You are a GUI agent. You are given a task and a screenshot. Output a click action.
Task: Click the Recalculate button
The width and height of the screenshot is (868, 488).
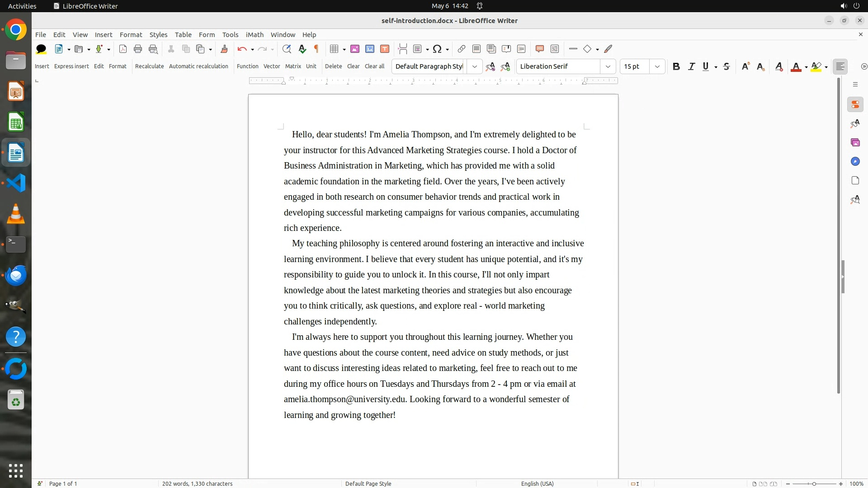(x=149, y=66)
